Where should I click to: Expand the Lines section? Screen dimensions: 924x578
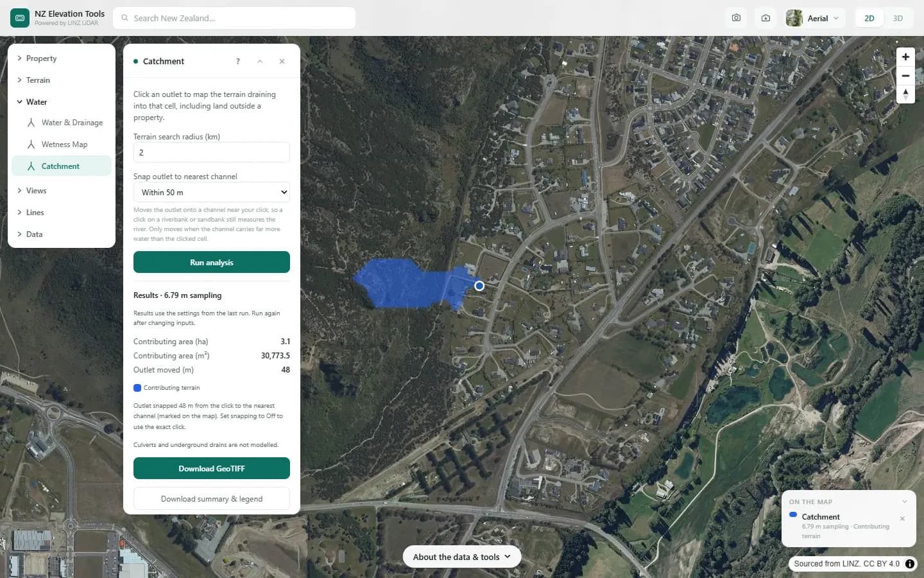62,213
